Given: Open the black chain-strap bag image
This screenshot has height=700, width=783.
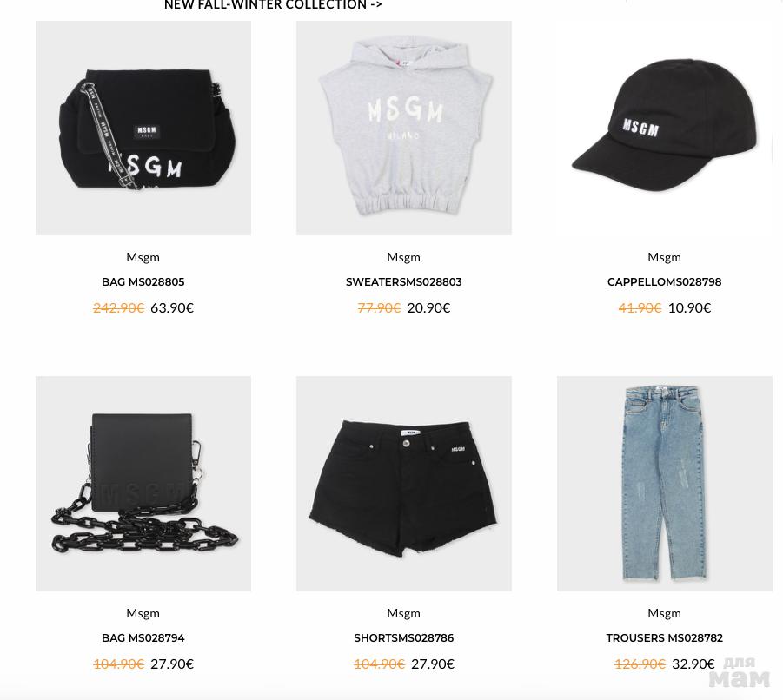Looking at the screenshot, I should [143, 484].
